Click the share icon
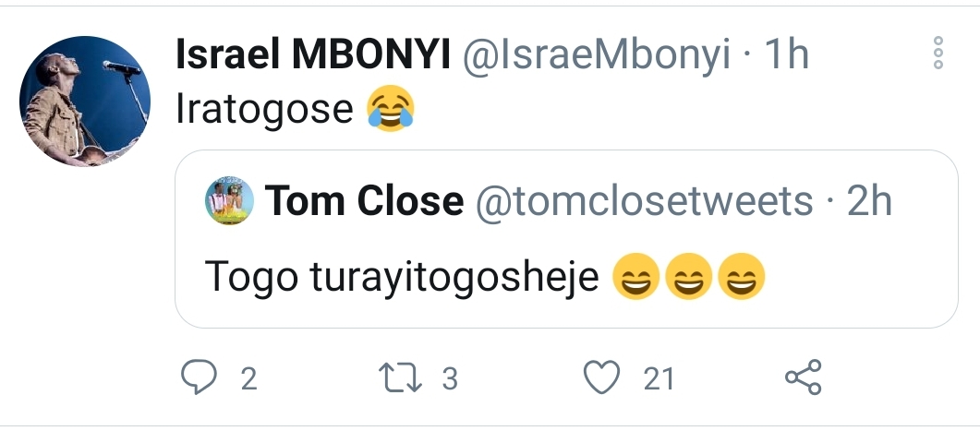 802,377
